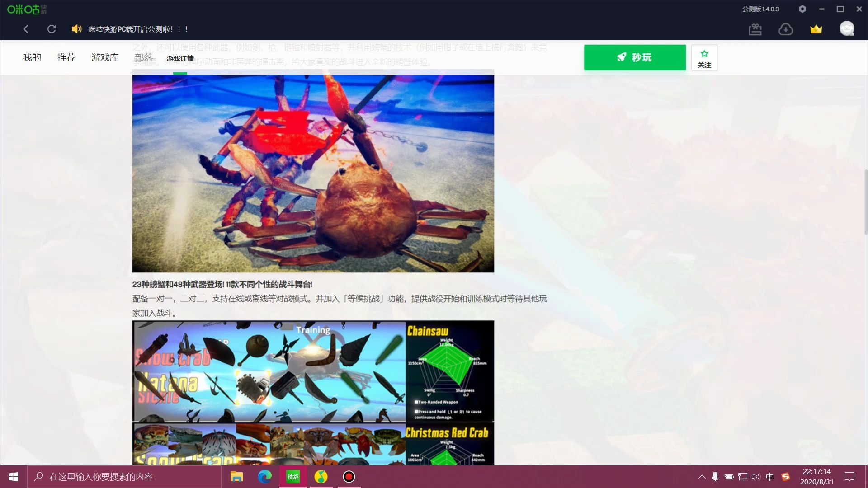Open the 游戏库 tab
This screenshot has height=488, width=868.
pos(105,58)
